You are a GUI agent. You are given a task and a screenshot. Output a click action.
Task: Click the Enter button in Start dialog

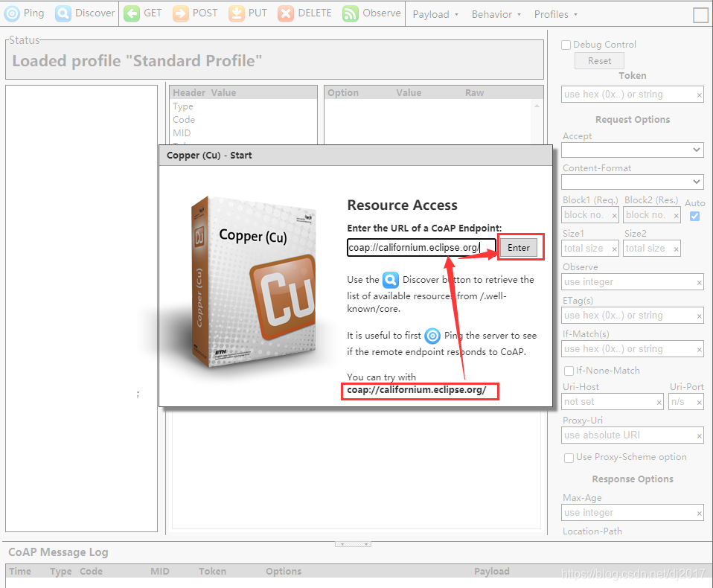point(519,248)
